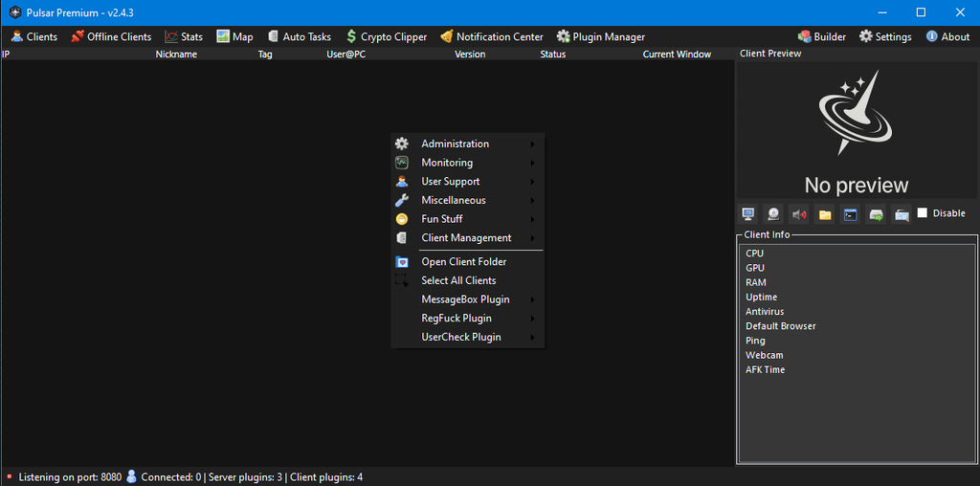Choose Open Client Folder in context menu
This screenshot has height=486, width=980.
point(467,262)
